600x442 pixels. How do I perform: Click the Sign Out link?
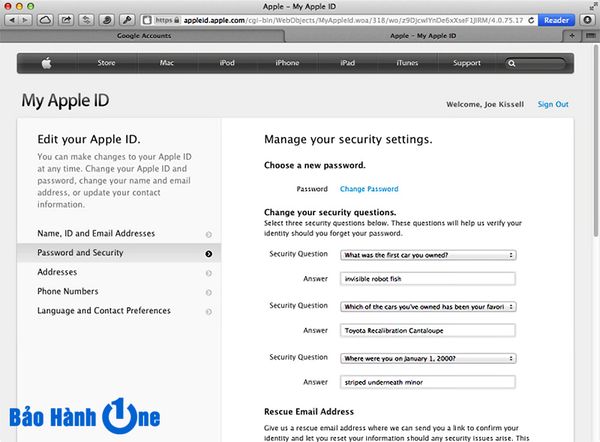(553, 104)
